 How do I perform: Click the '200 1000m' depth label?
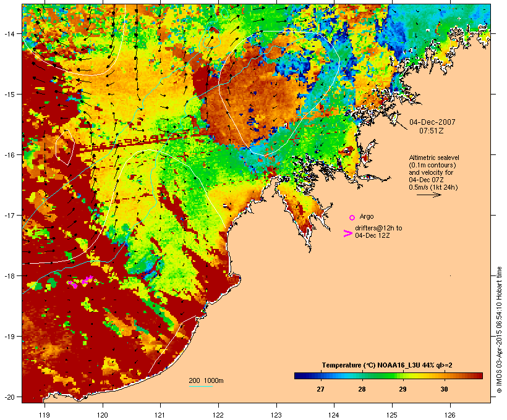tap(206, 380)
